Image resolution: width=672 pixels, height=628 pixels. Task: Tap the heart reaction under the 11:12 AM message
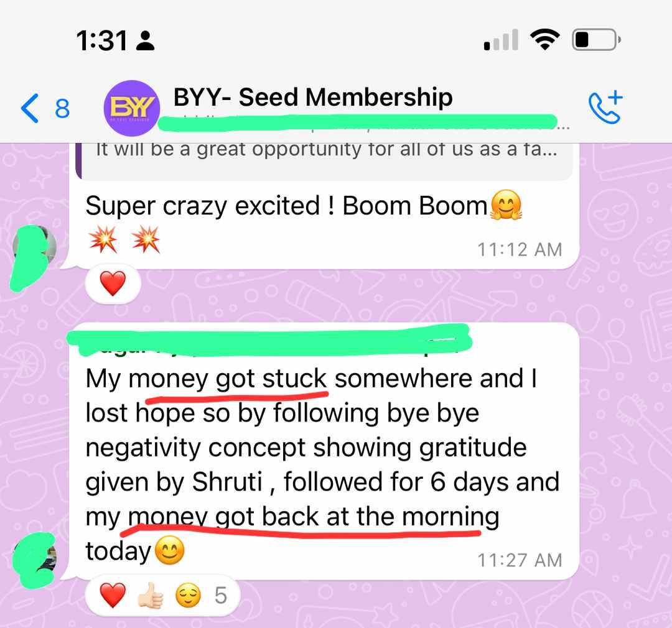click(x=113, y=284)
